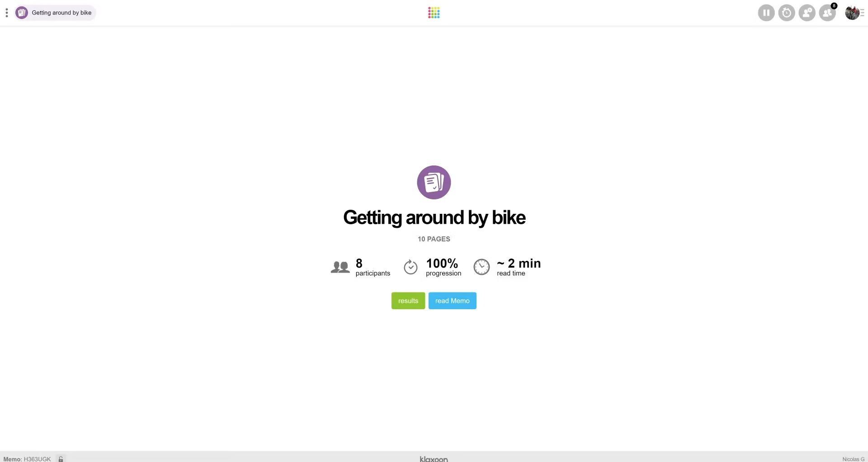868x462 pixels.
Task: Pause the activity with the pause button
Action: click(766, 13)
